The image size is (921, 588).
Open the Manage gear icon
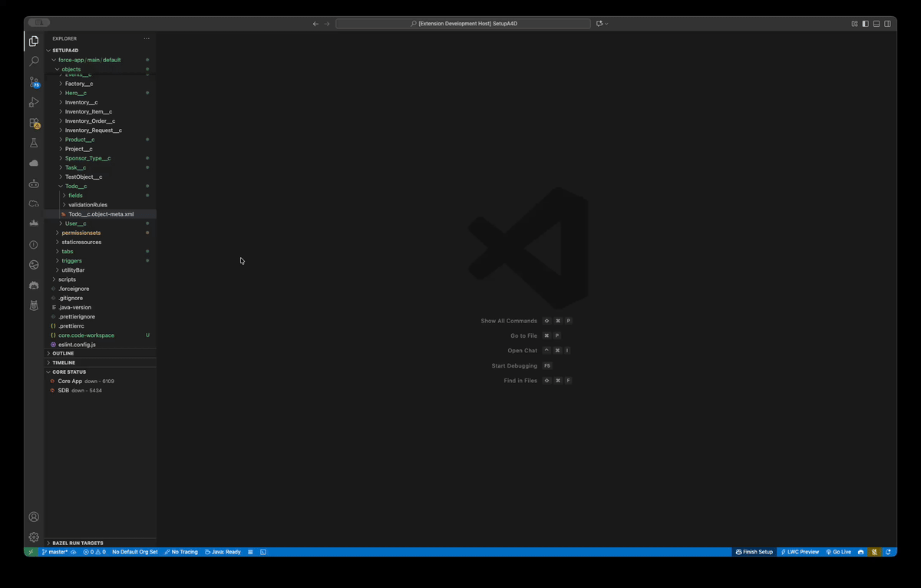point(34,537)
